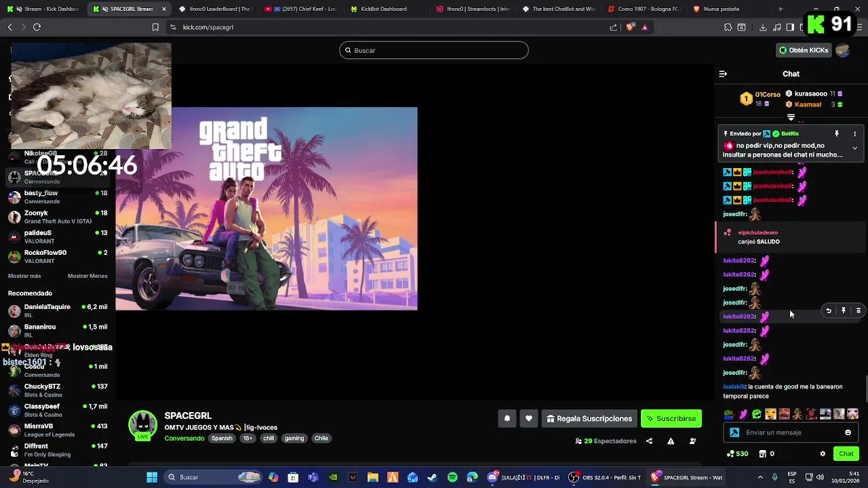Collapse chat with the arrow icon

click(723, 74)
